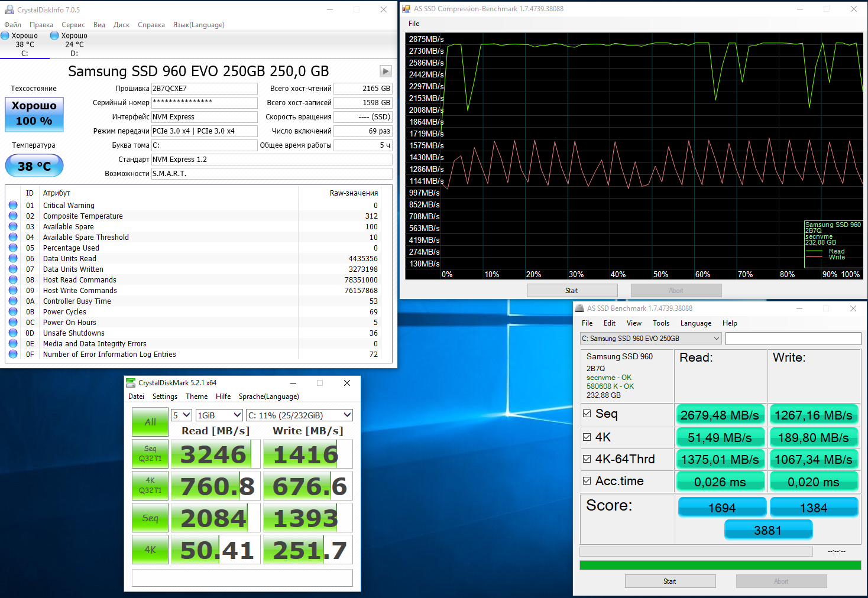This screenshot has height=598, width=868.
Task: Click the Read score value 1694
Action: 722,508
